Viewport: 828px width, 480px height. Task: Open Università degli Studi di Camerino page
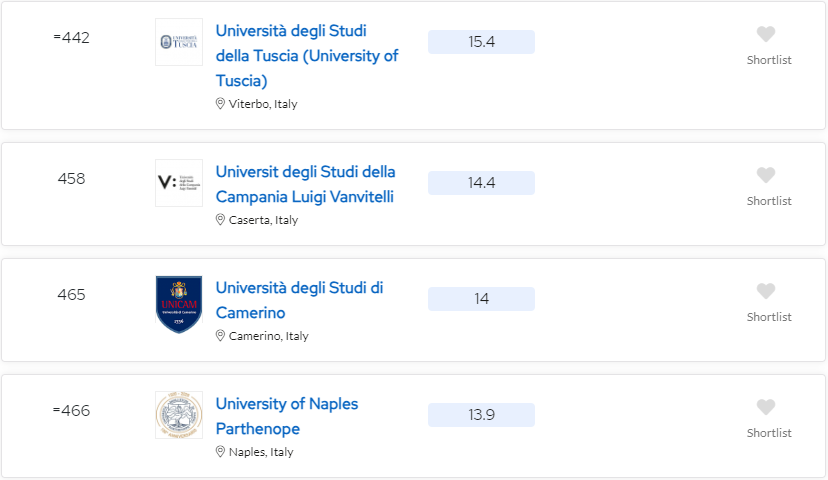tap(299, 300)
